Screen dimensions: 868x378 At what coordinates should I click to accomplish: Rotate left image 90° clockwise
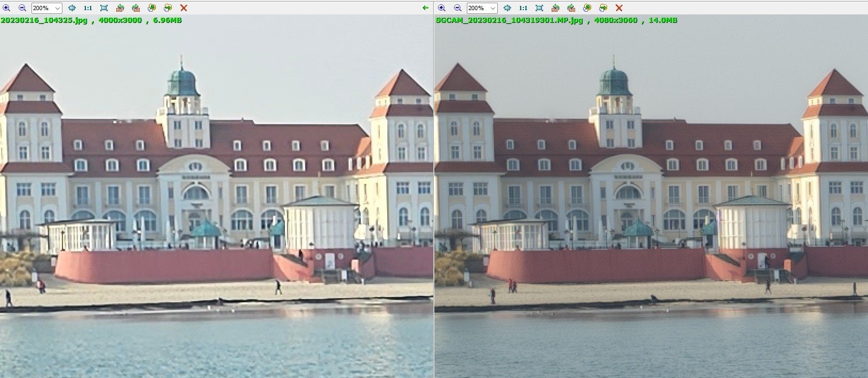(136, 8)
